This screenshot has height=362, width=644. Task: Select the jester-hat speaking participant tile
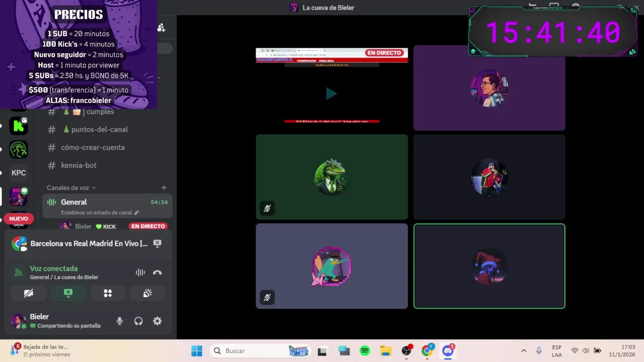click(489, 266)
